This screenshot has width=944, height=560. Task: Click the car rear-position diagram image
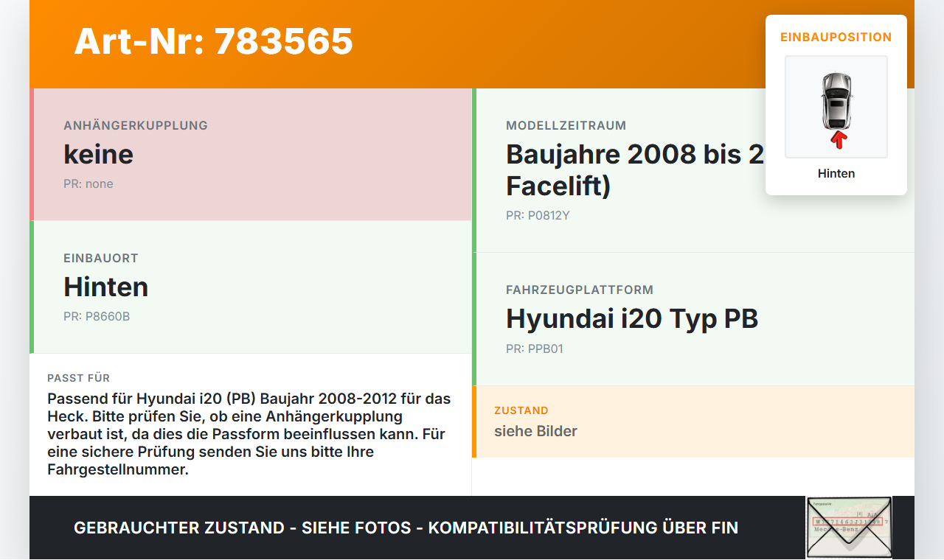[836, 107]
